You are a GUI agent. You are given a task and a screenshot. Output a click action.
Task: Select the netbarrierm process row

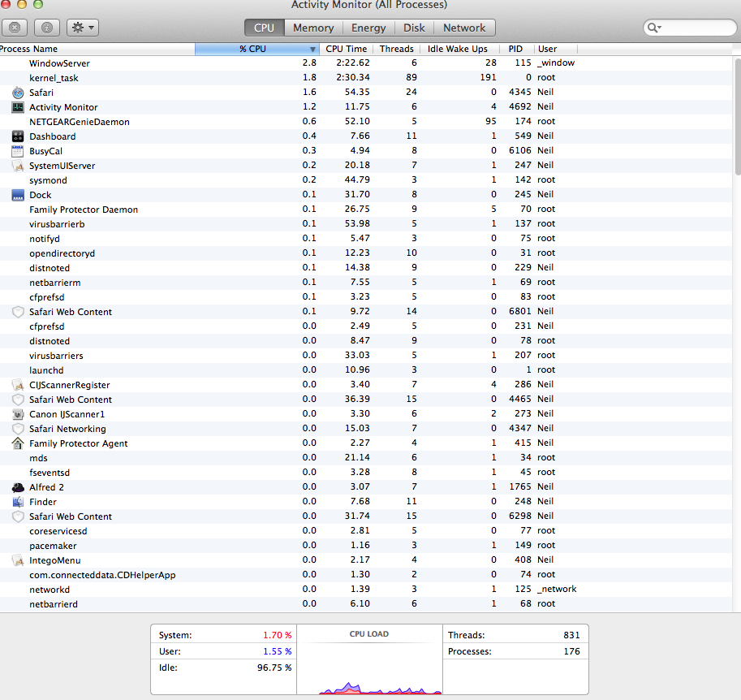point(366,283)
